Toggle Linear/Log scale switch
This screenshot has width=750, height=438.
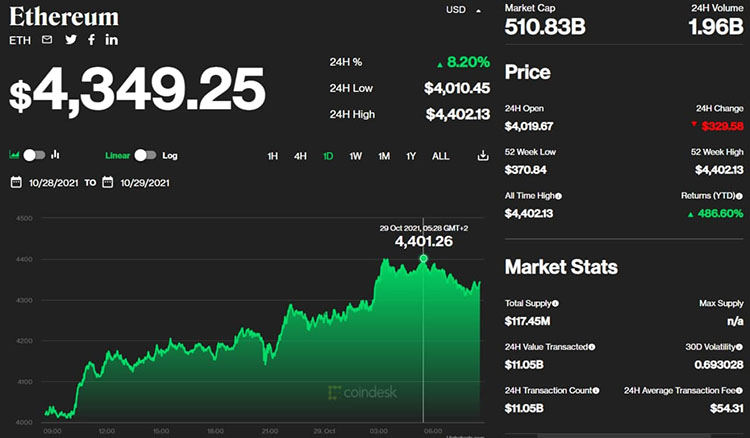pyautogui.click(x=146, y=155)
